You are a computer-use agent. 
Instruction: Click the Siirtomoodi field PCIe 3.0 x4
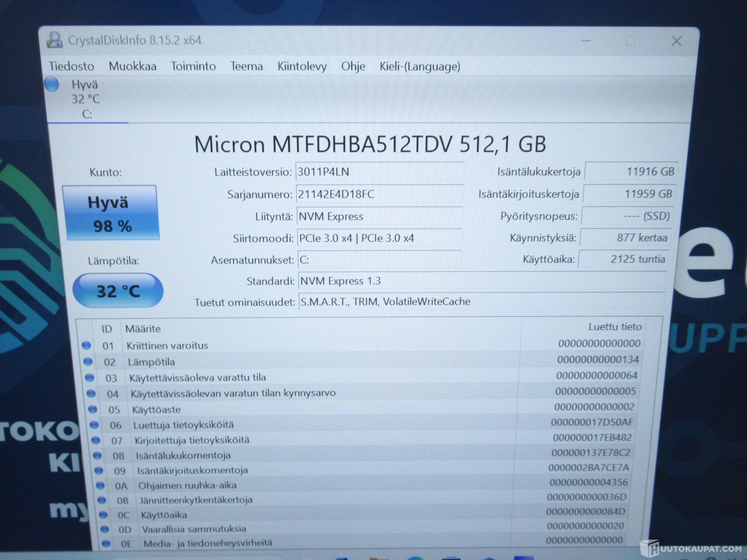click(380, 238)
